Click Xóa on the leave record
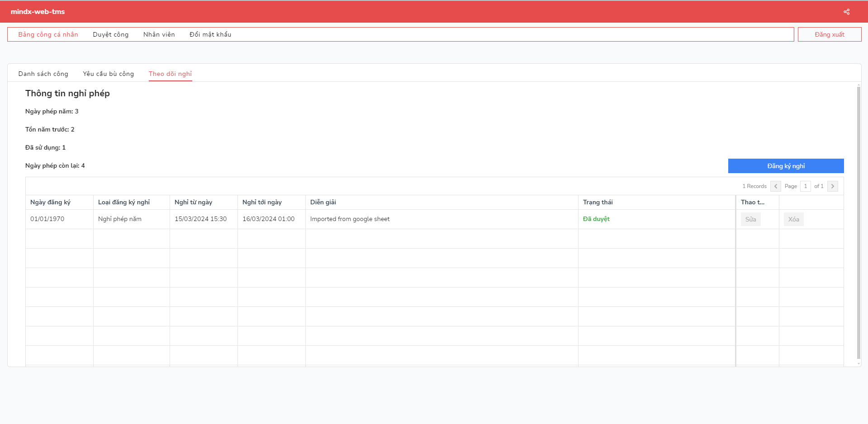Image resolution: width=868 pixels, height=424 pixels. (793, 219)
